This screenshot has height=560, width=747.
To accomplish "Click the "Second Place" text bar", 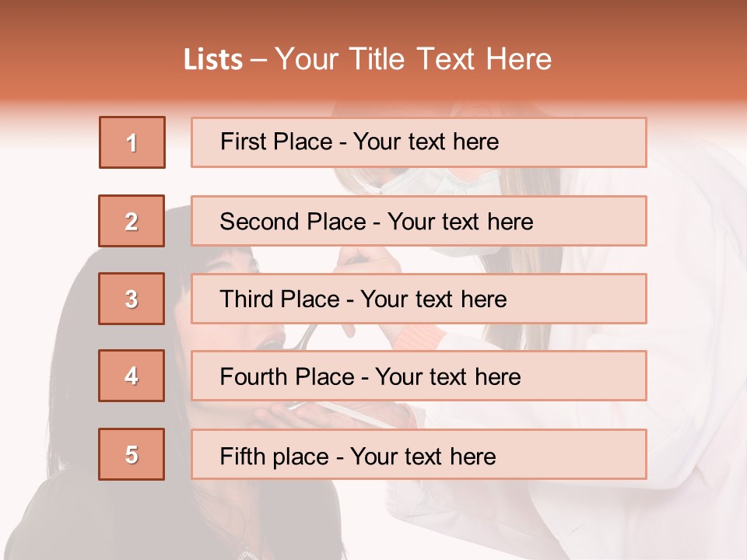I will click(x=419, y=221).
